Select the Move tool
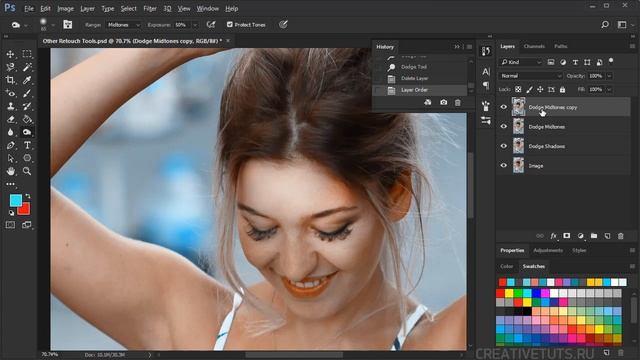Image resolution: width=640 pixels, height=360 pixels. pos(11,54)
